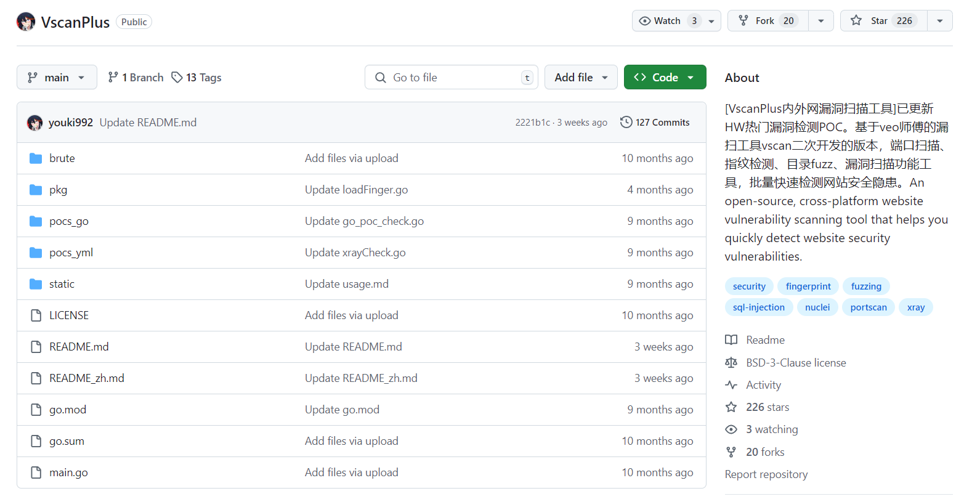
Task: Star the VscanPlus repository
Action: tap(884, 21)
